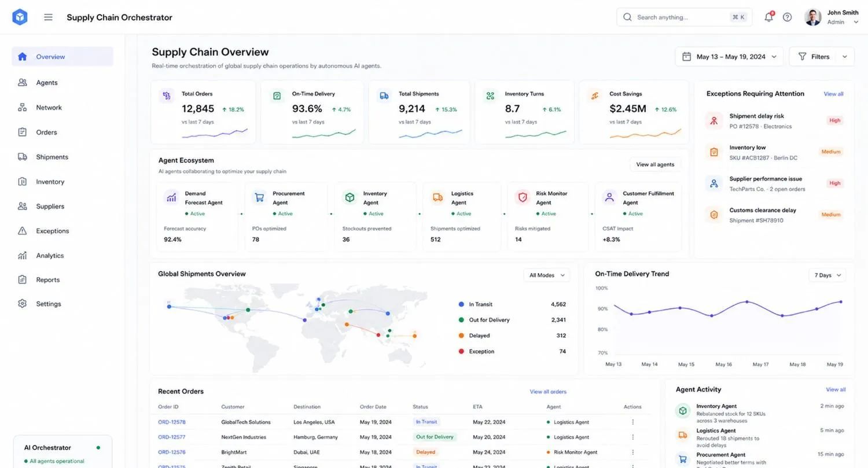Click the hamburger menu icon
This screenshot has height=468, width=868.
pyautogui.click(x=48, y=17)
